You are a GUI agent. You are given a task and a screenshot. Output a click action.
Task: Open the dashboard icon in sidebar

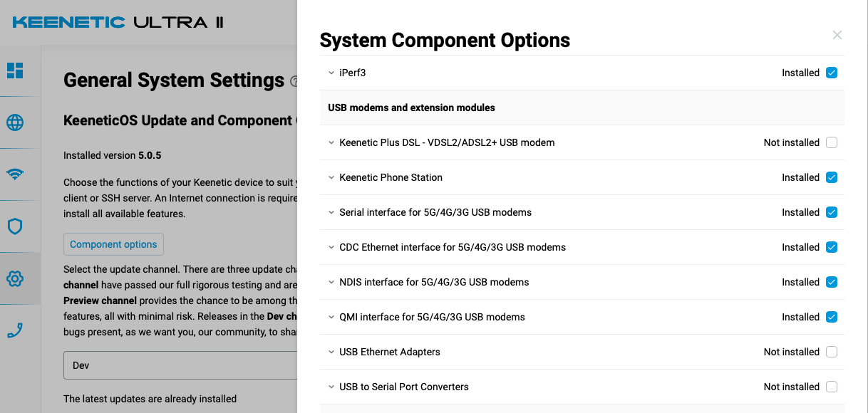coord(15,70)
